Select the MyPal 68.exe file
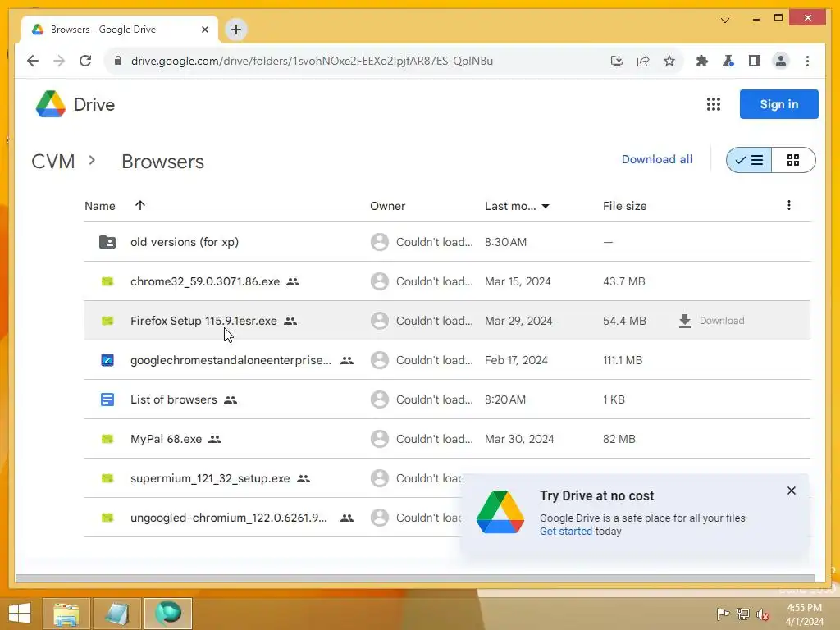840x630 pixels. point(166,440)
